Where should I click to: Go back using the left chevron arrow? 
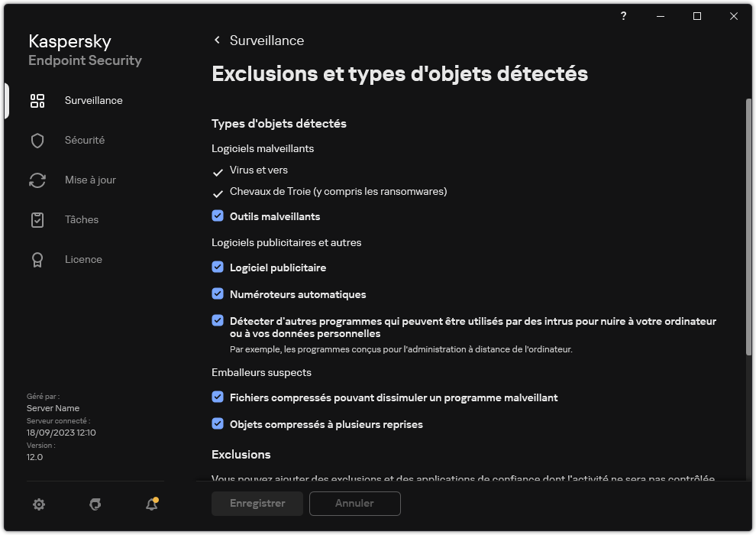click(x=216, y=40)
